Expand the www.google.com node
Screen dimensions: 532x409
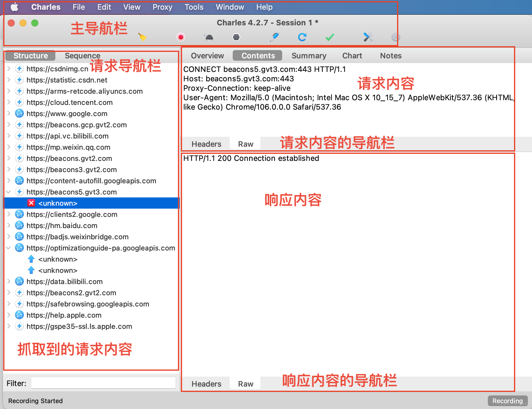[9, 113]
